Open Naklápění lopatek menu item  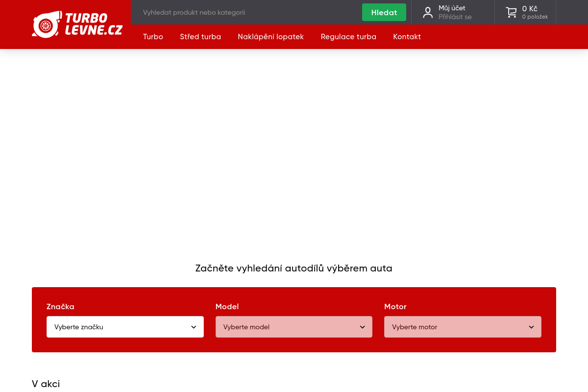[270, 37]
